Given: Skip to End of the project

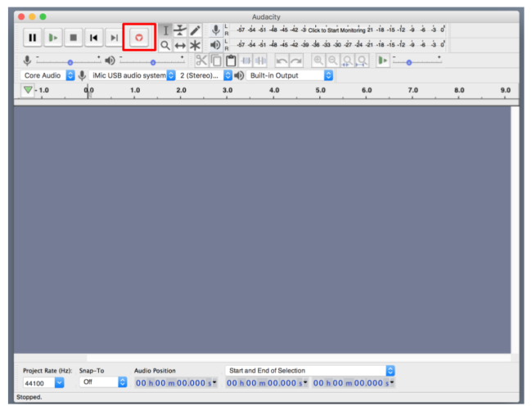Looking at the screenshot, I should (x=114, y=38).
